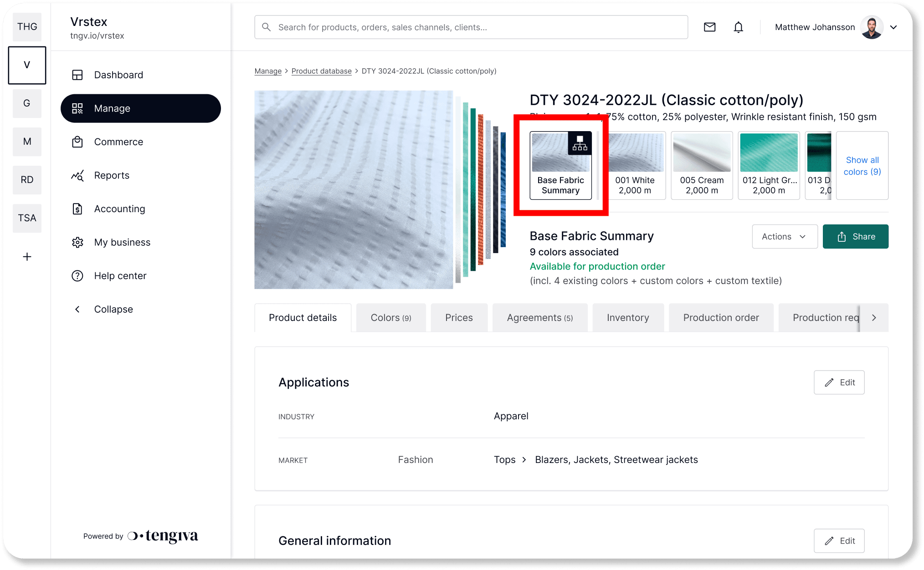Open the mail envelope icon
924x570 pixels.
click(709, 27)
